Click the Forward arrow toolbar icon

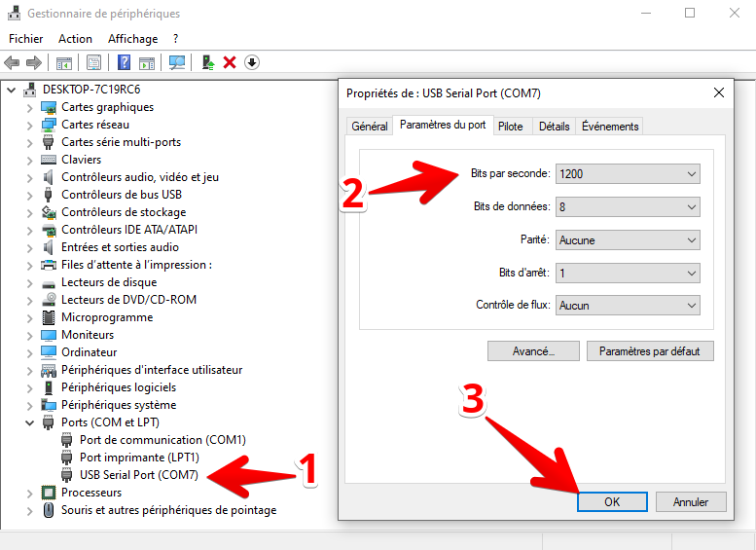coord(34,62)
